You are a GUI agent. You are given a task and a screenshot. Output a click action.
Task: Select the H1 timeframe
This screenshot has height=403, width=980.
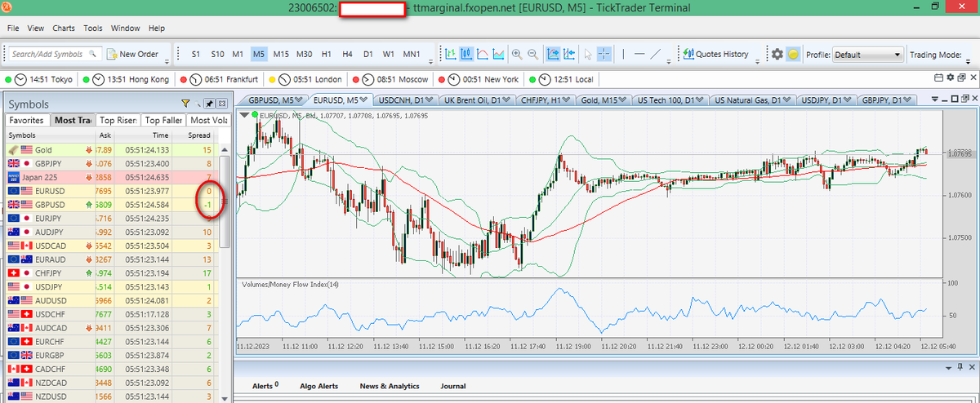pos(327,54)
